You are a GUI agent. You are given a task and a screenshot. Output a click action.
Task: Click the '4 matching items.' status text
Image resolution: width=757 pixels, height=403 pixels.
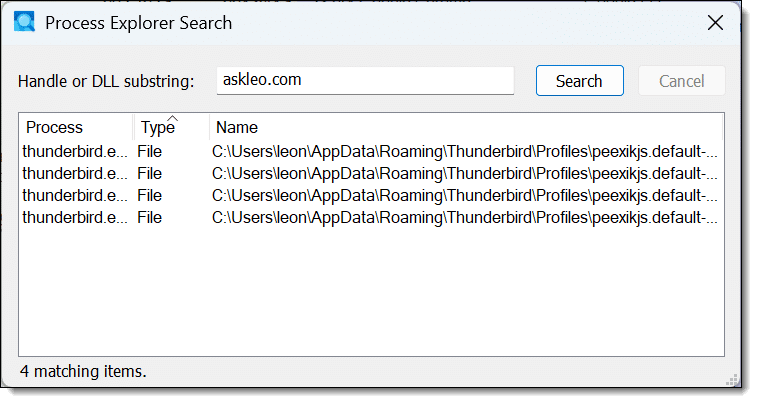[x=83, y=371]
